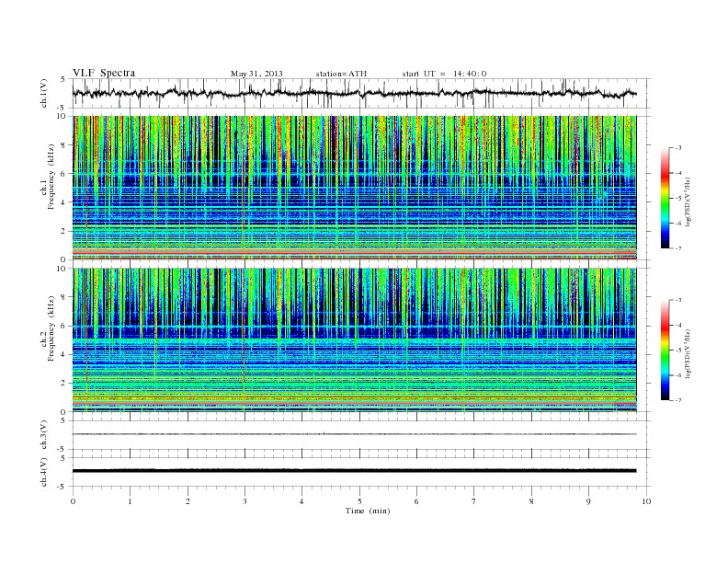This screenshot has width=728, height=563.
Task: Click the 'Time (min)' axis label
Action: coord(368,511)
